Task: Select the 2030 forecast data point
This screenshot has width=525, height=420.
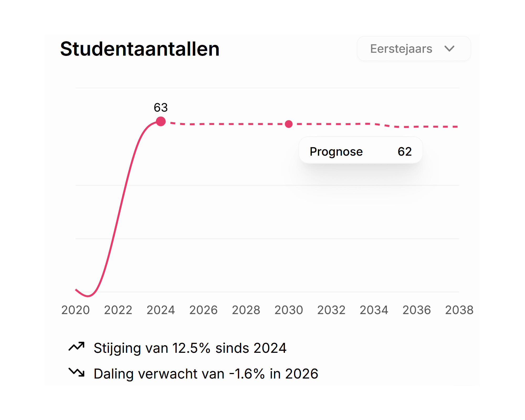Action: pos(289,124)
